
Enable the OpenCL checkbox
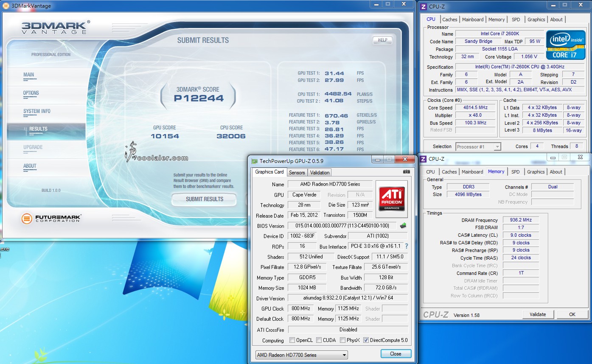pos(292,340)
